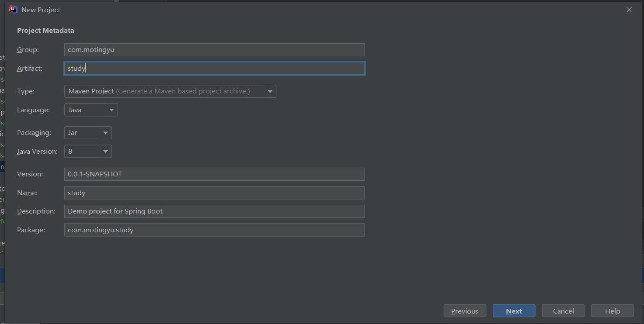The height and width of the screenshot is (324, 644).
Task: Focus the Group input field
Action: pos(214,50)
